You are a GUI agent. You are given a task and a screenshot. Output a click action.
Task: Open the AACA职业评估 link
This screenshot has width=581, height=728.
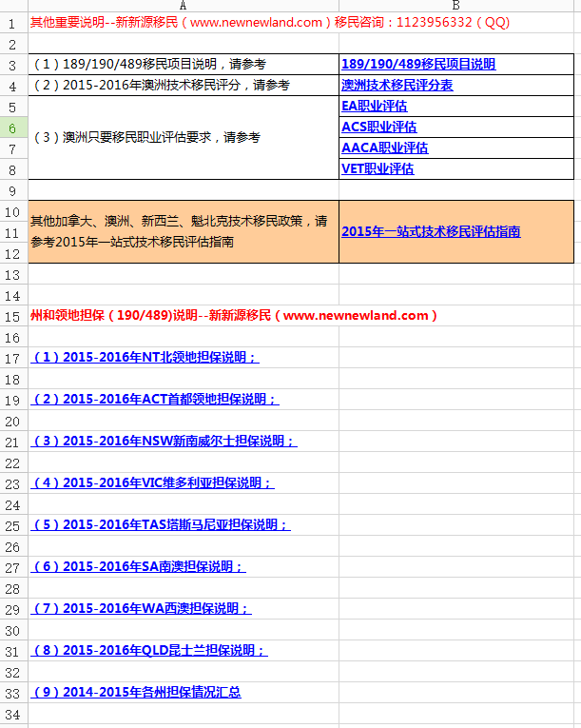click(385, 148)
